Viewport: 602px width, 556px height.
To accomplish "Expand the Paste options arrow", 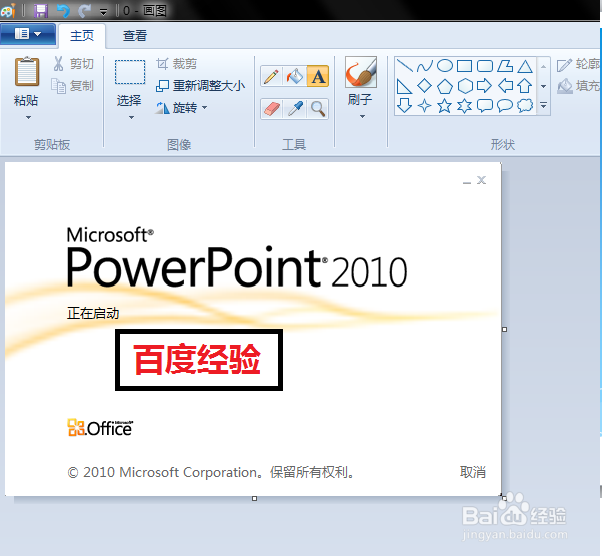I will coord(28,117).
